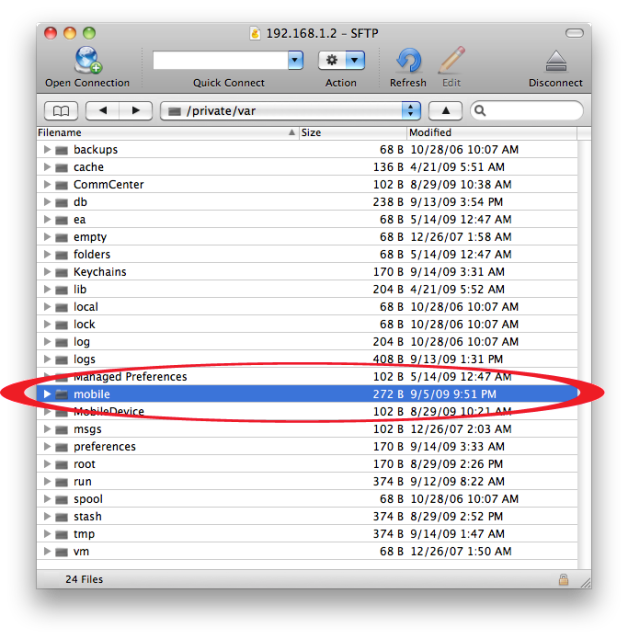Expand the db folder triangle

click(47, 202)
